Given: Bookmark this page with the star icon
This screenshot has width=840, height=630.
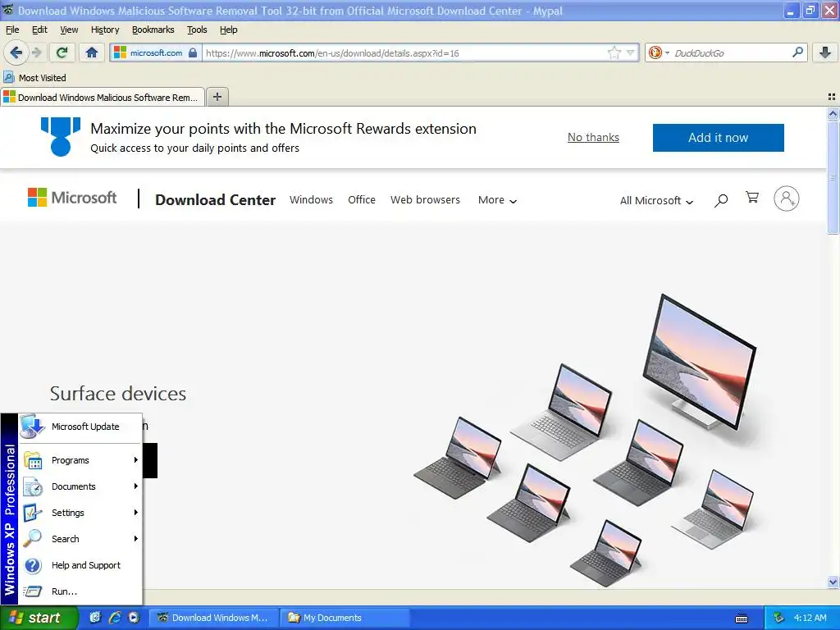Looking at the screenshot, I should pos(614,52).
